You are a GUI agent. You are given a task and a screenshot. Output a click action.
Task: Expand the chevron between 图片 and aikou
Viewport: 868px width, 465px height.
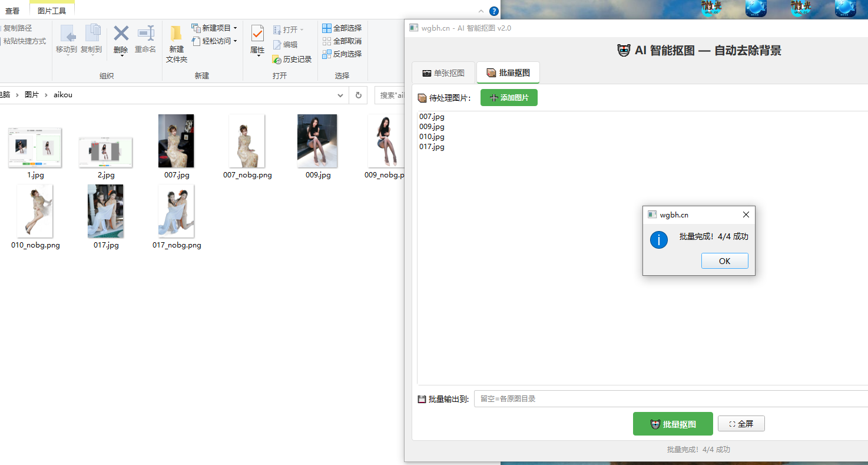(46, 95)
